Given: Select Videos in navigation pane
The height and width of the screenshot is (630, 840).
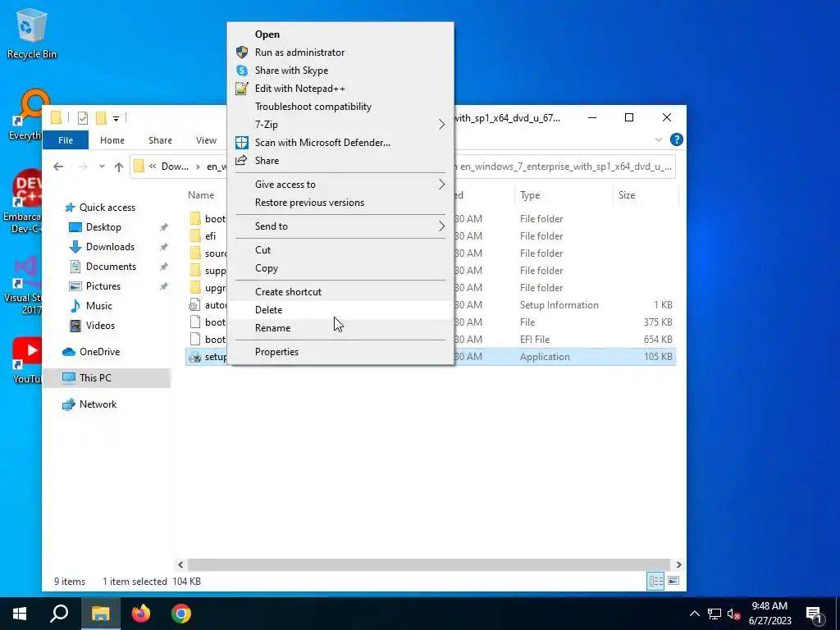Looking at the screenshot, I should [x=100, y=326].
